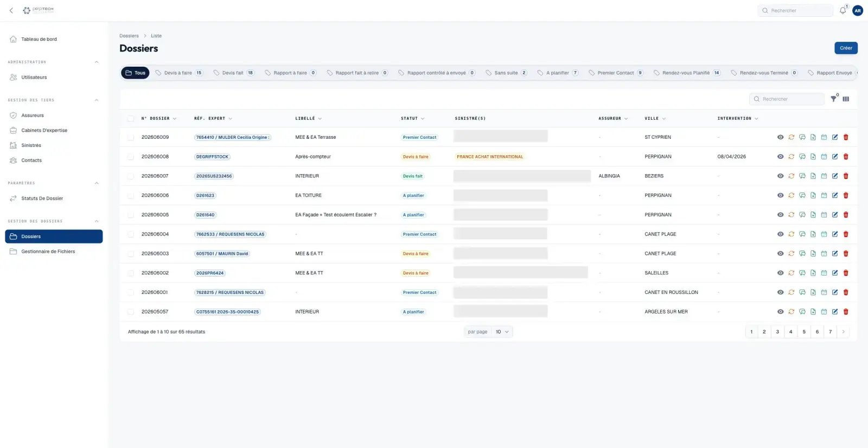868x448 pixels.
Task: Tick checkbox for dossier 202606007
Action: (131, 176)
